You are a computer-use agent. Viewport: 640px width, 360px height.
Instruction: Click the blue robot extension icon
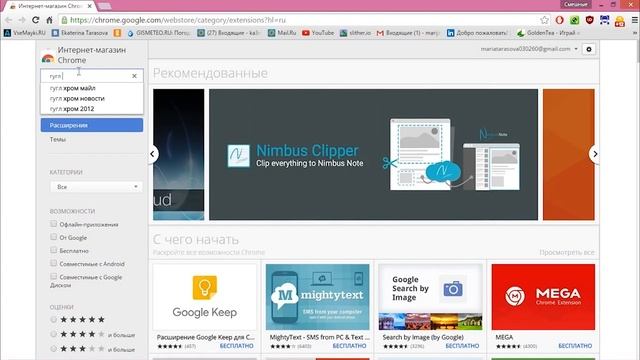point(604,20)
